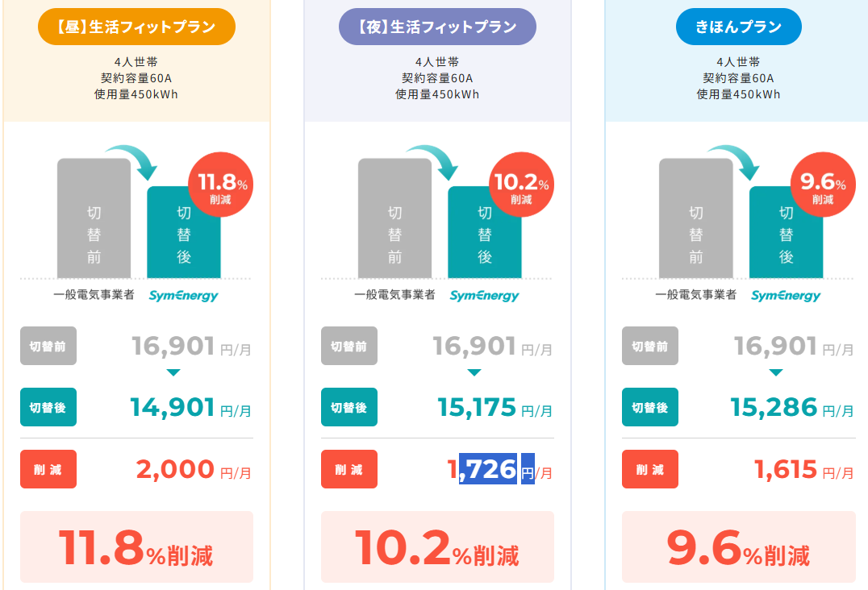Click the orange 【昼】生活フィットプラン pill label

tap(136, 27)
